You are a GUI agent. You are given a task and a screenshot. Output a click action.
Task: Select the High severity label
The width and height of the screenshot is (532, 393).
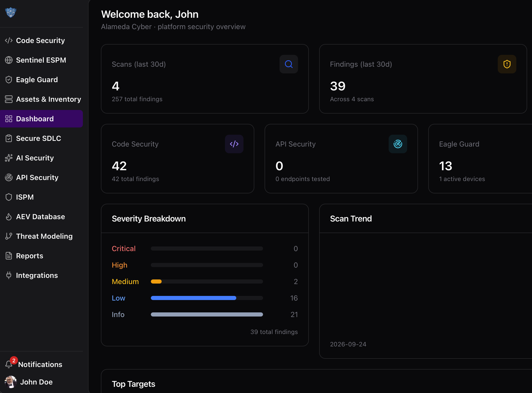(x=119, y=265)
